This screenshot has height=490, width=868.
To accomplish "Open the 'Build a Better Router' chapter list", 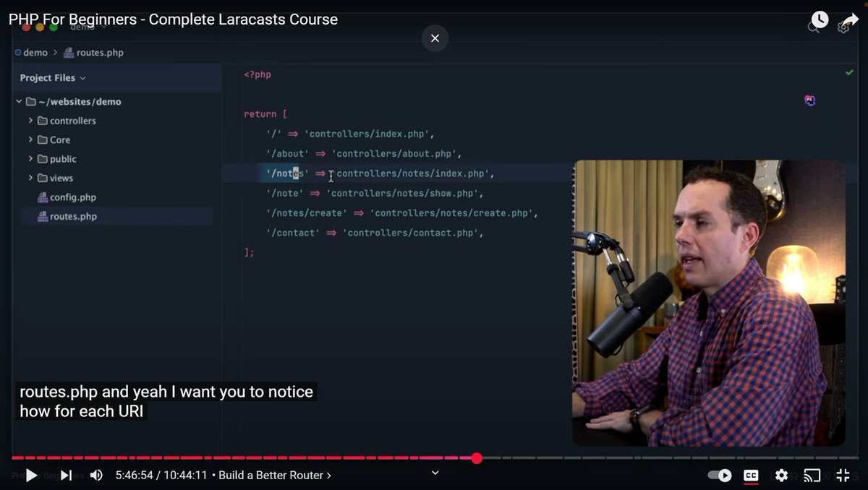I will [275, 475].
